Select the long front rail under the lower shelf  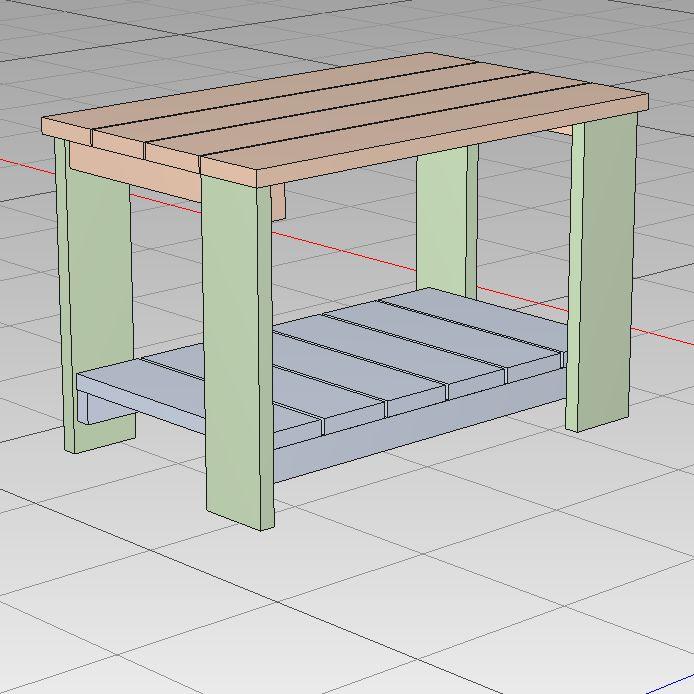pyautogui.click(x=420, y=426)
